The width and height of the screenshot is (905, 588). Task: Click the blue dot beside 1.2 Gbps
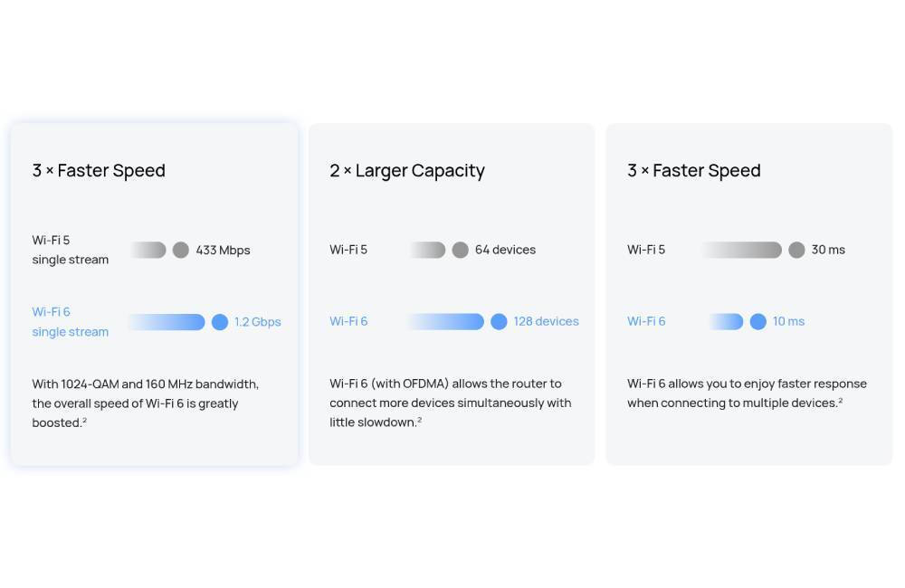(220, 322)
